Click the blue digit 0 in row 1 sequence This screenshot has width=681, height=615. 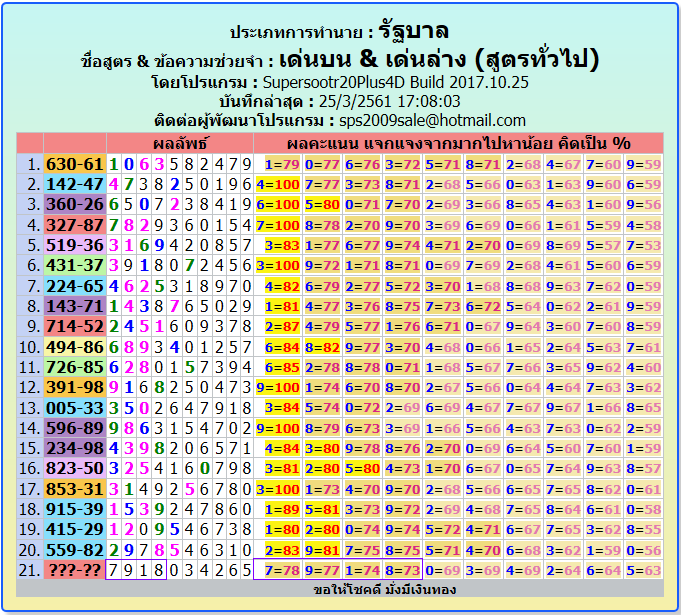(x=129, y=164)
